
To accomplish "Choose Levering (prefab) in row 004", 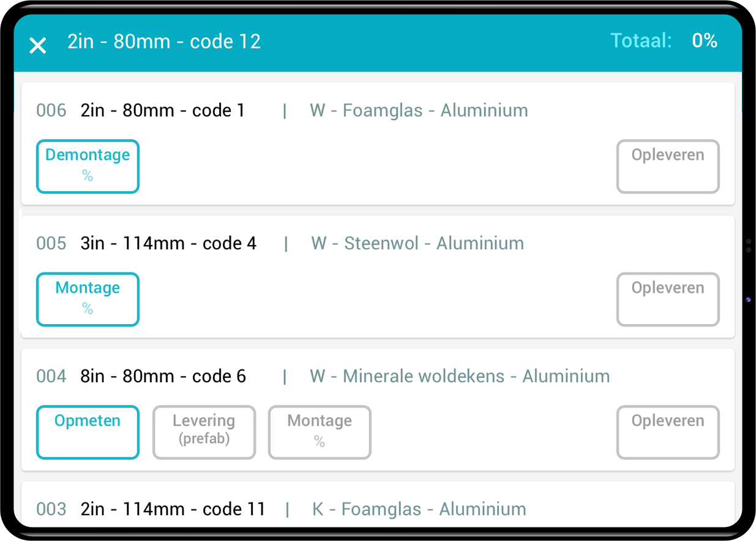I will click(x=204, y=433).
